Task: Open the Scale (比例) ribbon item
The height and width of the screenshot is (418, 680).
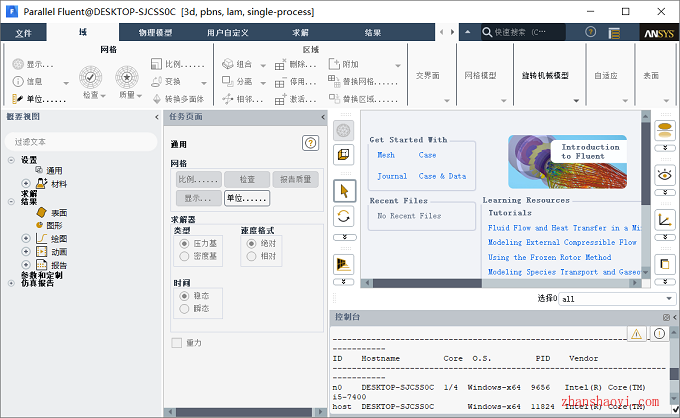Action: coord(178,65)
